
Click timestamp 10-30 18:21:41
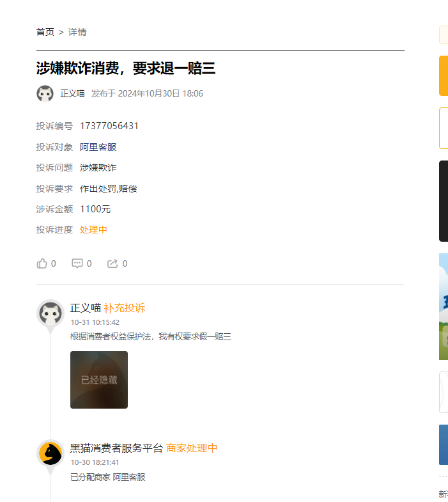click(95, 462)
